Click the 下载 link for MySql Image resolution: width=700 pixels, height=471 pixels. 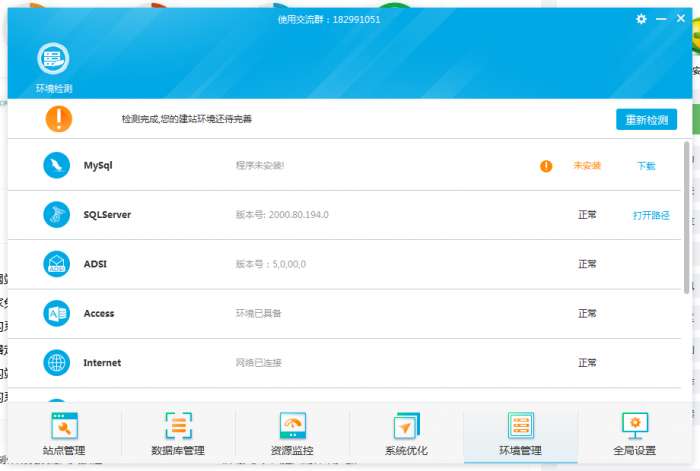pos(646,166)
